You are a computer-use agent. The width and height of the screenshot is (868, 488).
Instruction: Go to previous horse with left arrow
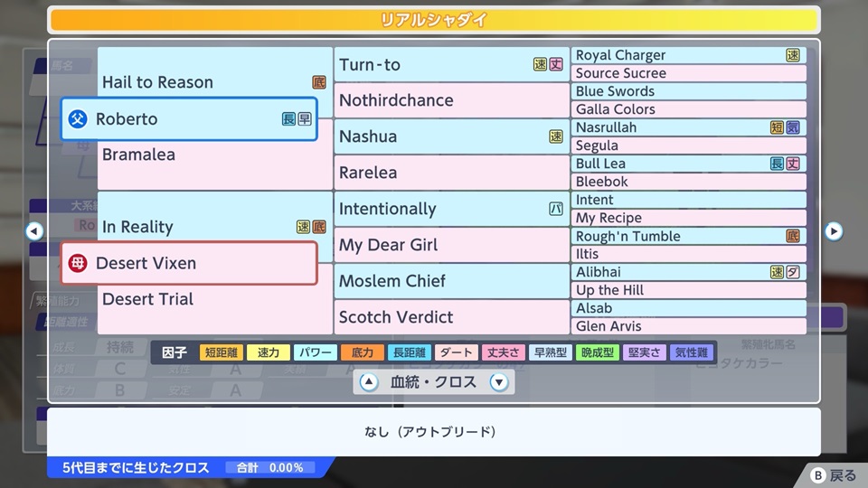pyautogui.click(x=34, y=230)
